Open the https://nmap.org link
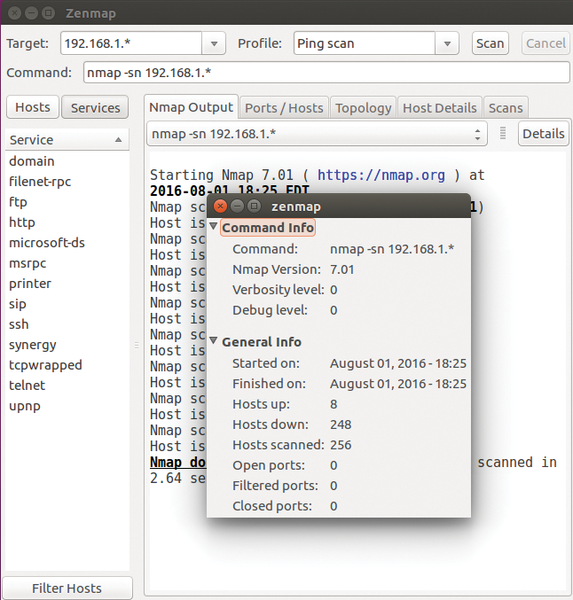 tap(381, 175)
